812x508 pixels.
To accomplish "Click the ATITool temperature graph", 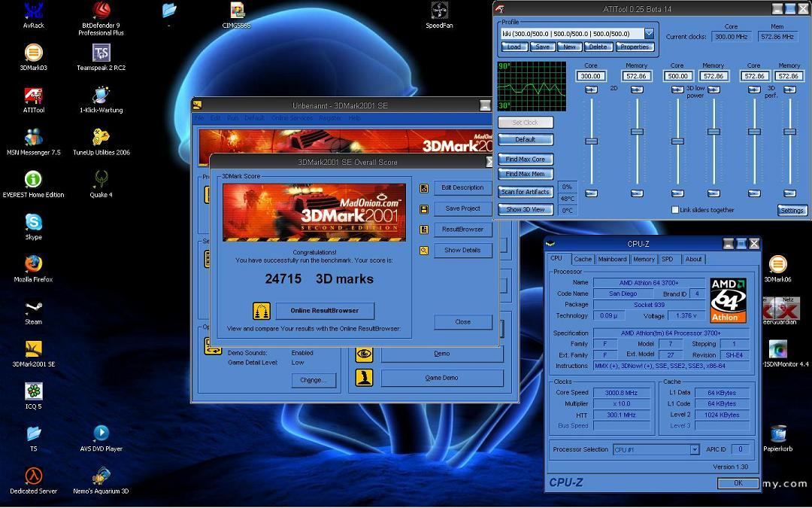I will click(x=532, y=87).
